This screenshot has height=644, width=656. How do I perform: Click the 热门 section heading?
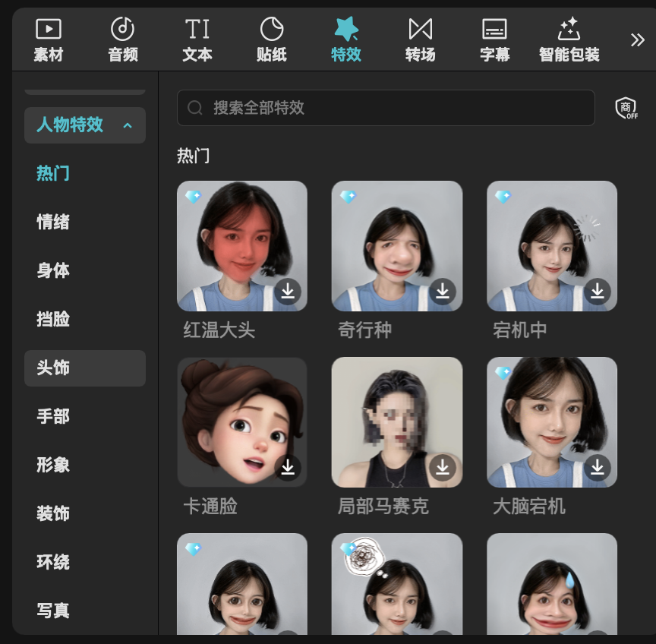point(194,156)
